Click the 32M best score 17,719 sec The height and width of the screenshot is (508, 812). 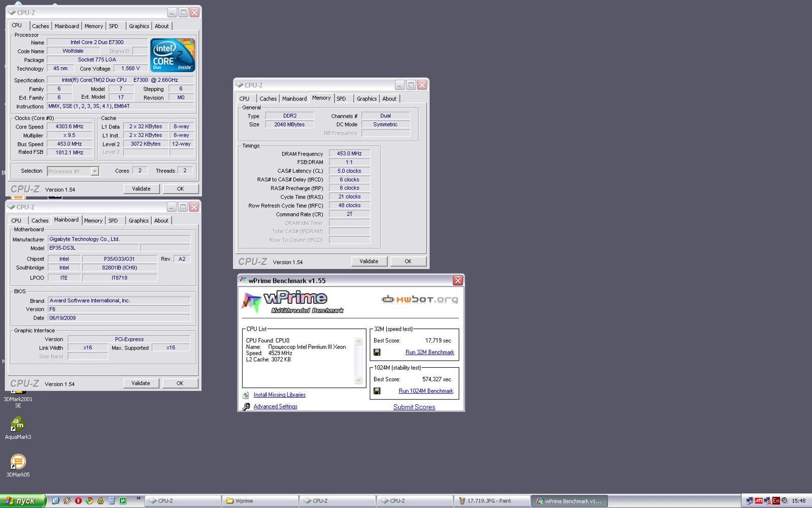click(x=438, y=340)
